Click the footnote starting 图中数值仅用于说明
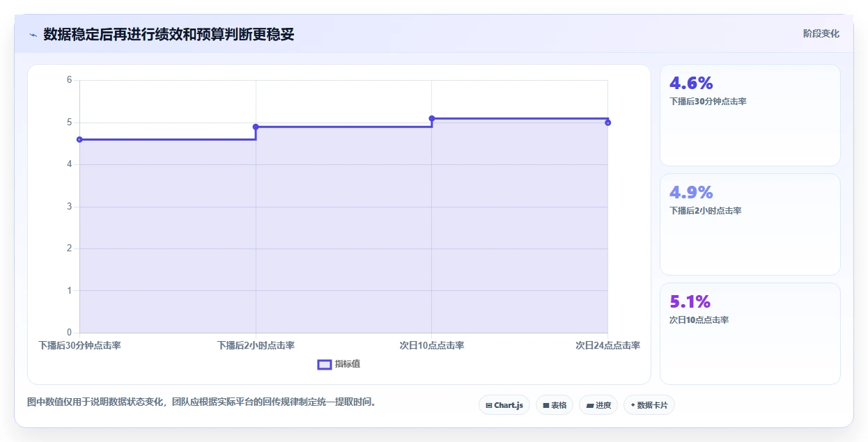This screenshot has height=442, width=868. (201, 402)
